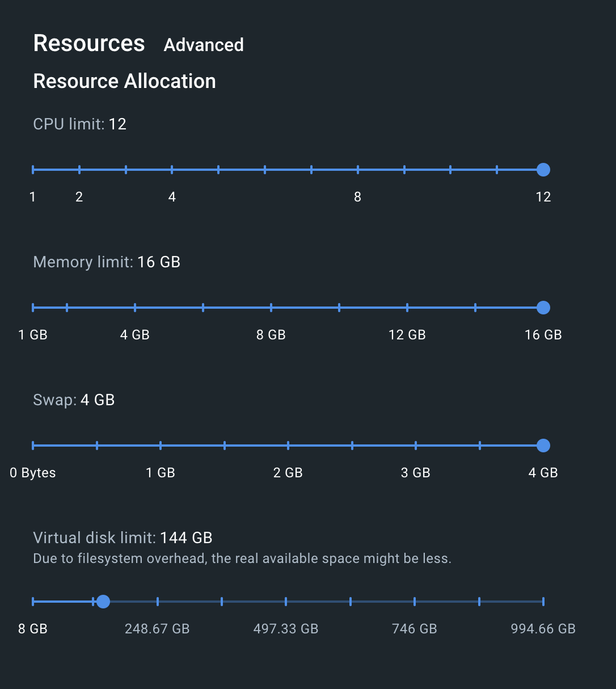Set Memory limit slider to 1 GB

click(x=33, y=308)
